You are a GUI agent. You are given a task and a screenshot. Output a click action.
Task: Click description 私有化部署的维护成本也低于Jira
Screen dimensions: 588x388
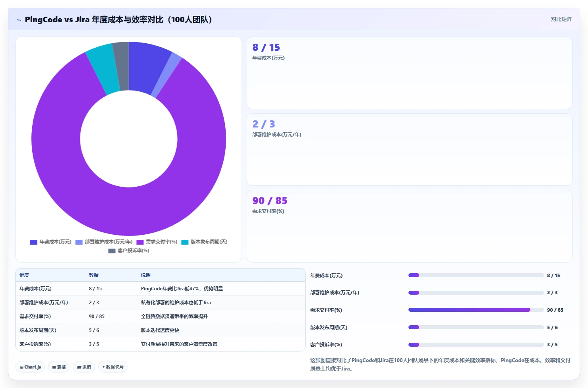click(x=176, y=303)
